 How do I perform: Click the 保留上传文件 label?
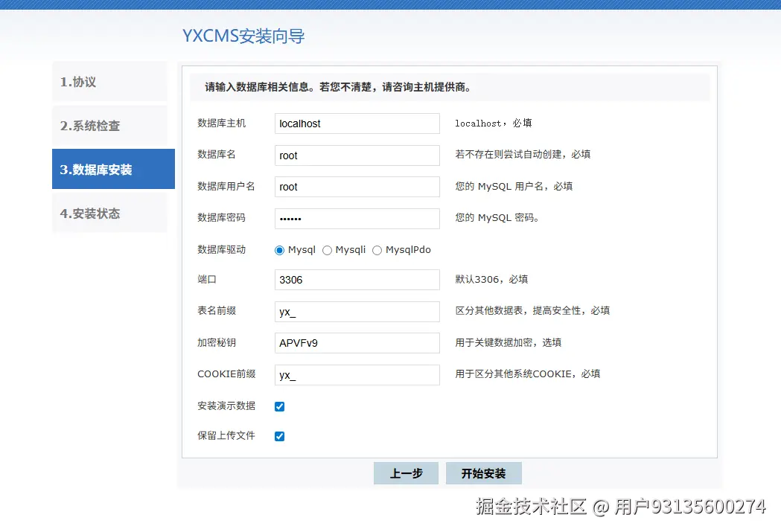[226, 435]
